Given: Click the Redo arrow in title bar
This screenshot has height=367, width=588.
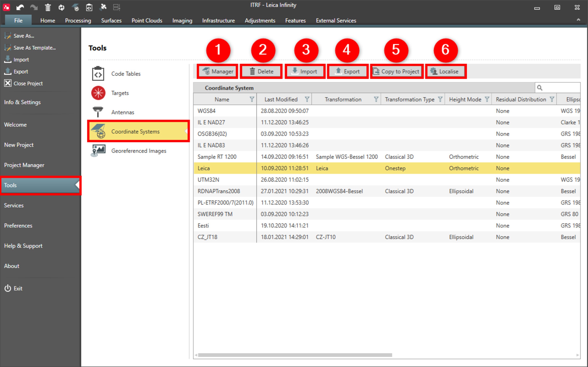Looking at the screenshot, I should click(34, 8).
